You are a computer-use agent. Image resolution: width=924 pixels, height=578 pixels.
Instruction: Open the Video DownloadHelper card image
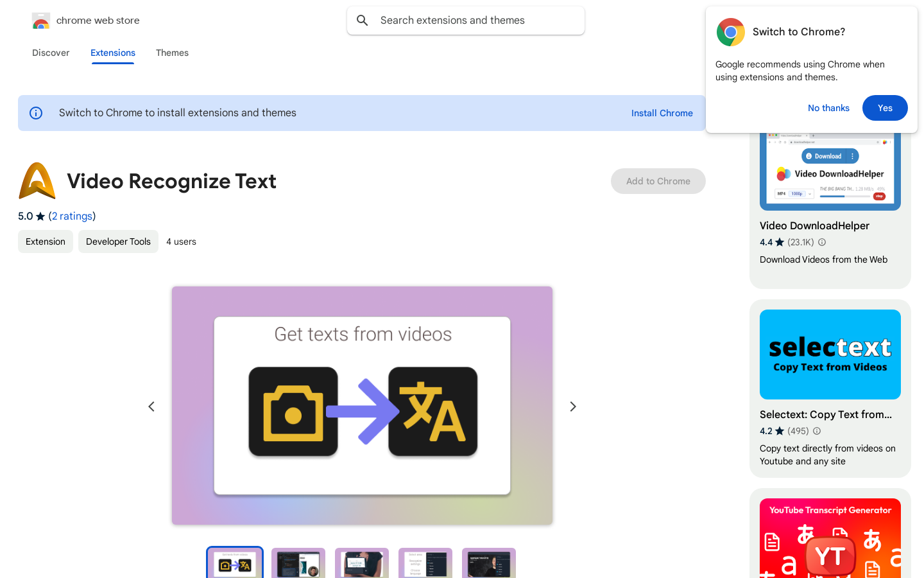tap(830, 171)
